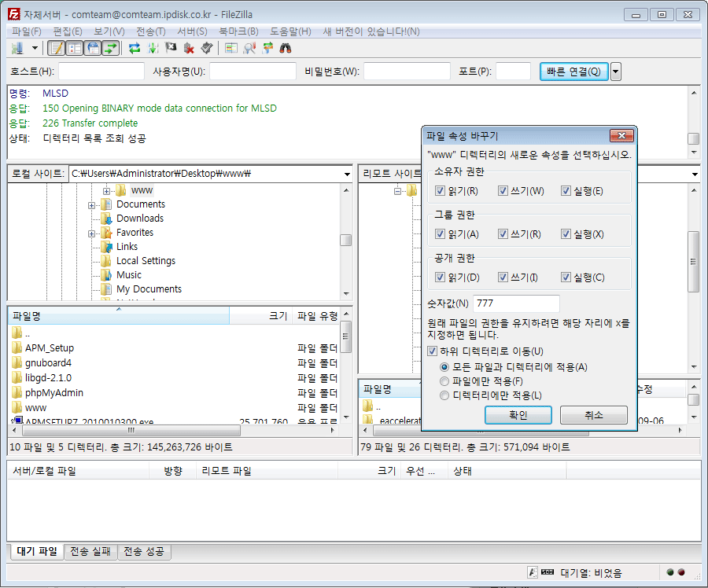Open the 빠른 연결 history dropdown arrow
This screenshot has width=708, height=588.
click(616, 72)
